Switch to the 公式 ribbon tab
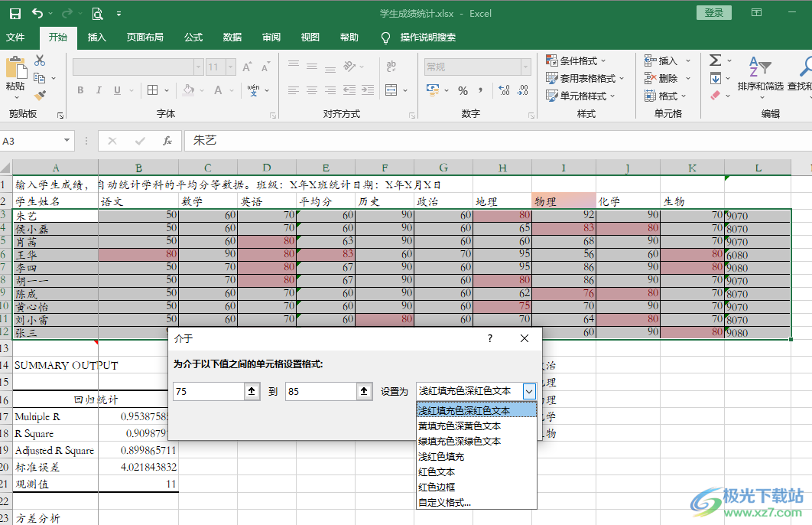Viewport: 812px width, 525px height. 193,37
